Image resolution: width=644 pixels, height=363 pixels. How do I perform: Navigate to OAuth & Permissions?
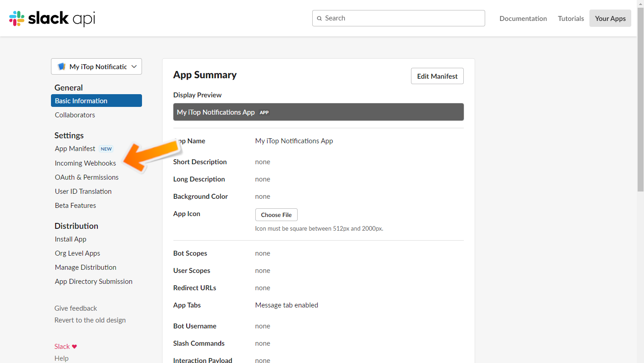tap(86, 177)
